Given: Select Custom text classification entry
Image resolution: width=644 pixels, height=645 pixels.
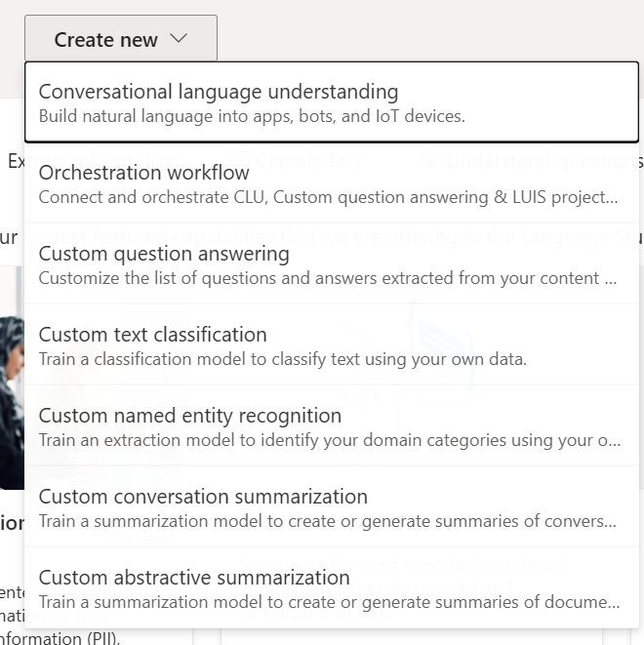Looking at the screenshot, I should click(x=332, y=345).
